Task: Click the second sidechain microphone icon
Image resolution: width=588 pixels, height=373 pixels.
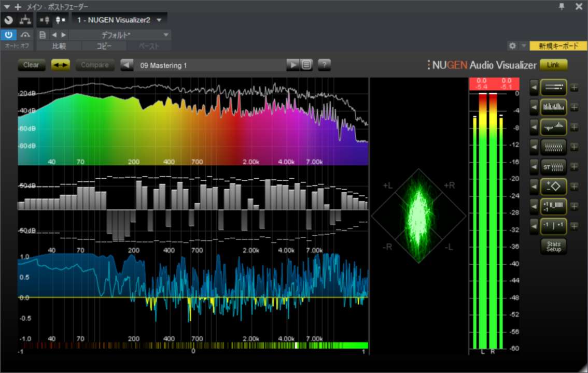Action: click(60, 20)
